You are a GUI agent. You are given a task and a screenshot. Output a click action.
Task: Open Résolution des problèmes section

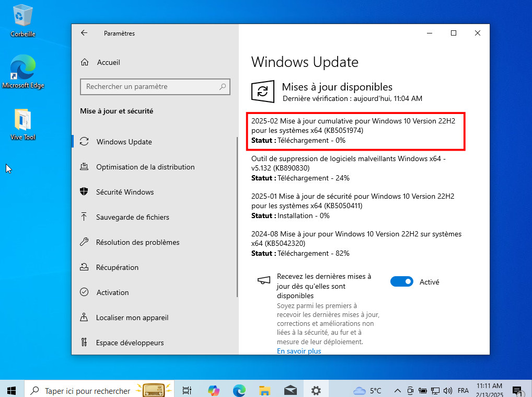point(154,242)
